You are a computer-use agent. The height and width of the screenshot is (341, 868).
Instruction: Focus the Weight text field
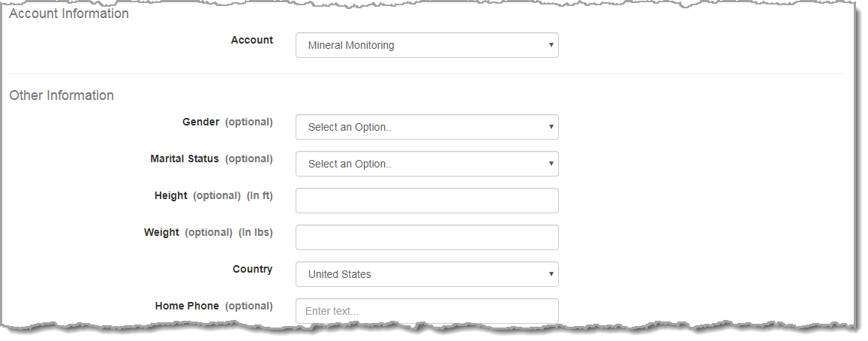pos(427,237)
